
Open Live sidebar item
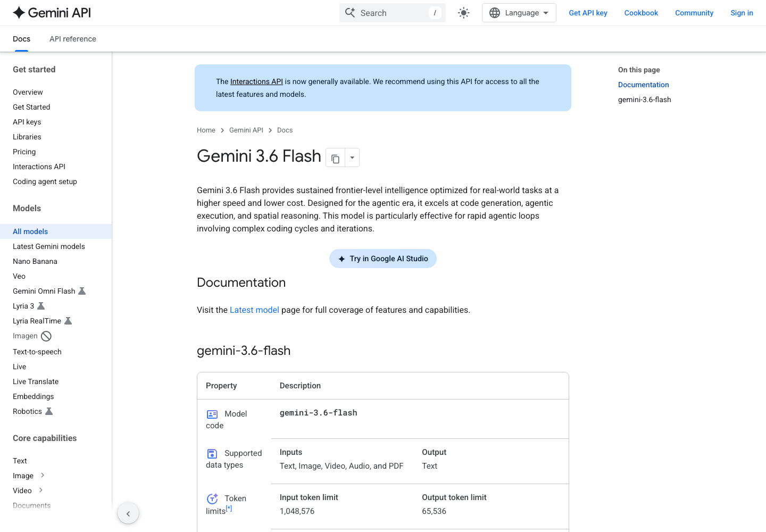(19, 367)
